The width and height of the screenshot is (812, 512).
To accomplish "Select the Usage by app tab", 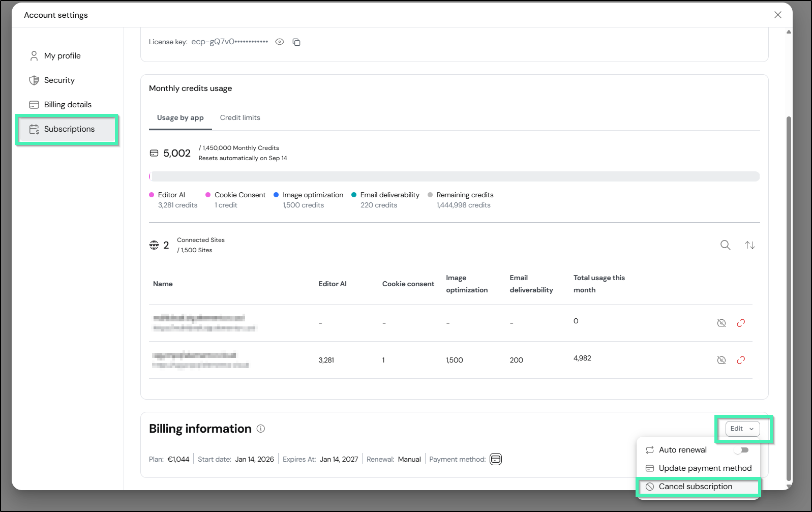I will (181, 117).
